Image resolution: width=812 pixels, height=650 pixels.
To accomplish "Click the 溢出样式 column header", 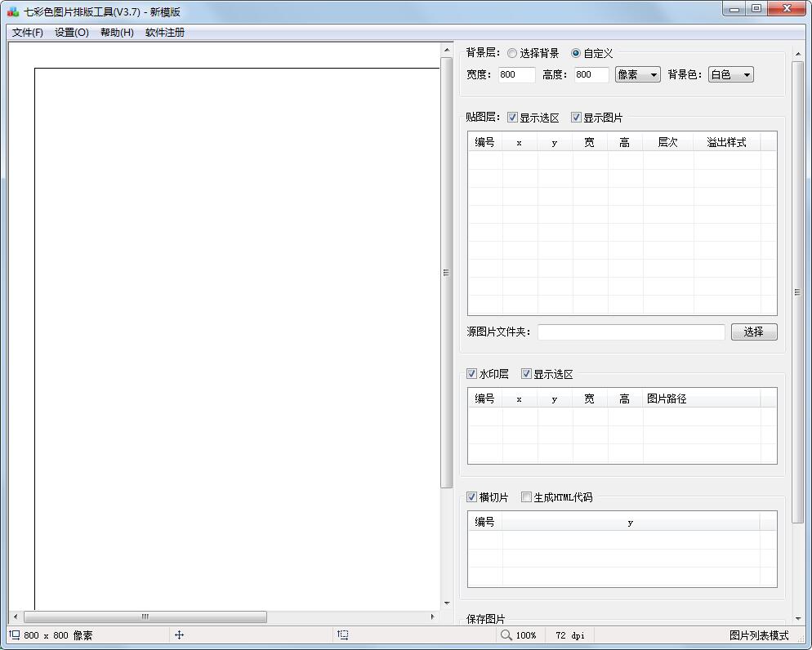I will (x=726, y=142).
